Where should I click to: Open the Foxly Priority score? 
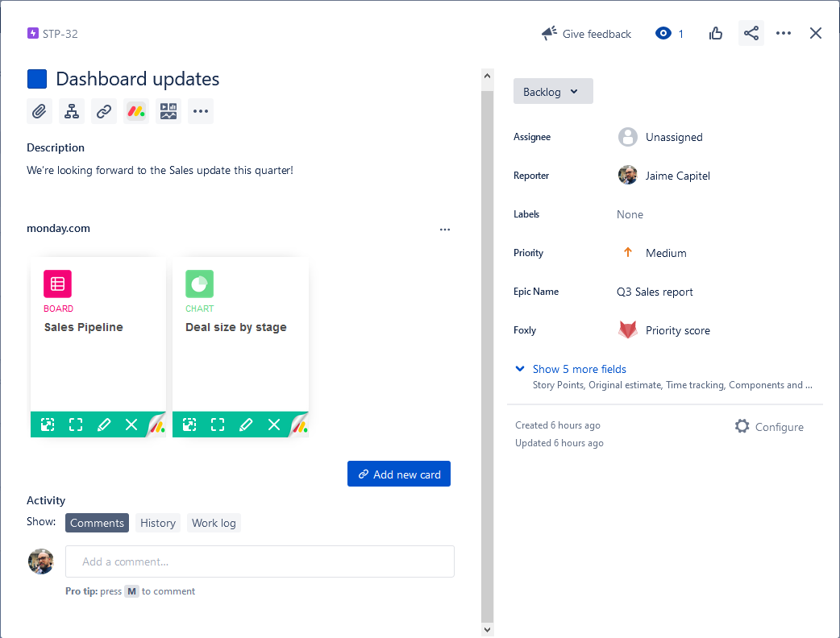(x=677, y=331)
